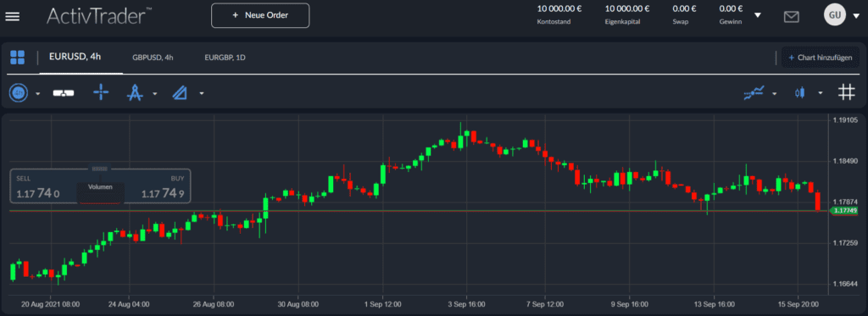
Task: Click the 7 Sep 12:00 time label
Action: (x=545, y=304)
